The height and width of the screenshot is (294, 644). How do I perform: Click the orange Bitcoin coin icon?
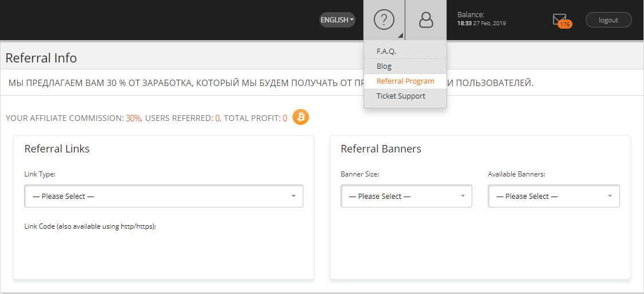(x=301, y=117)
